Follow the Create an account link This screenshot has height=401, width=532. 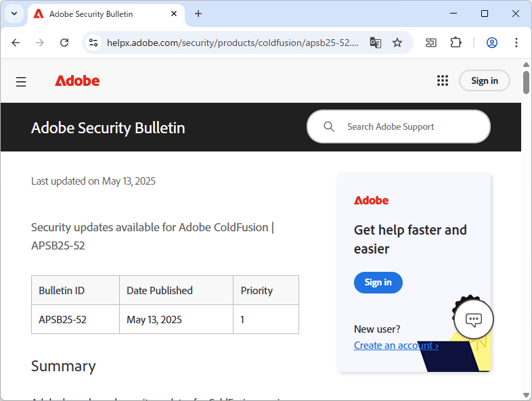tap(396, 346)
